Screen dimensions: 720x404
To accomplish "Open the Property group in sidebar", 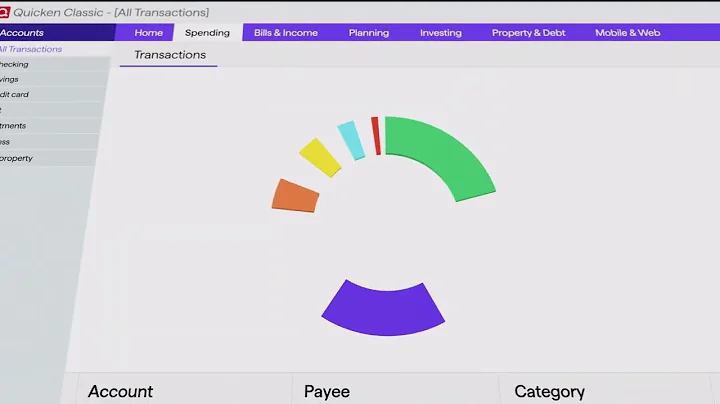I will tap(48, 158).
